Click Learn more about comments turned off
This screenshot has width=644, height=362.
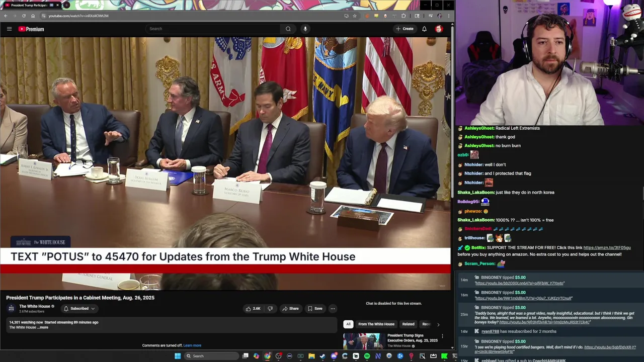tap(192, 345)
